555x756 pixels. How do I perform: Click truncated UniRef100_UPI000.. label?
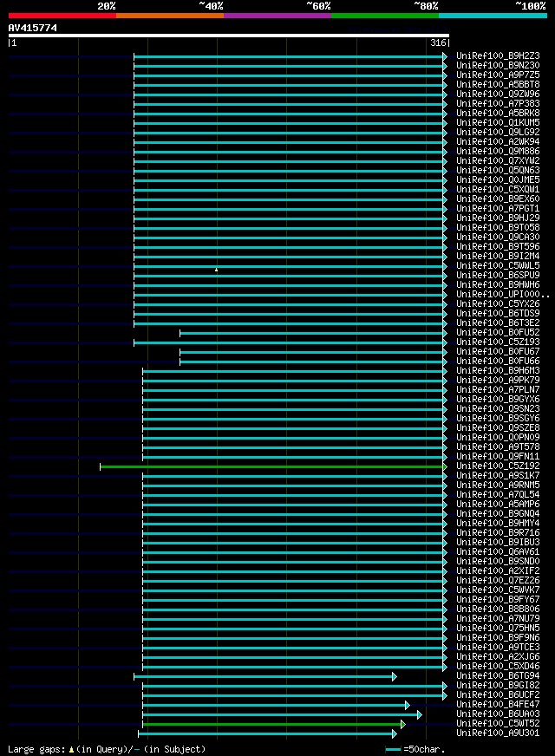pos(503,295)
